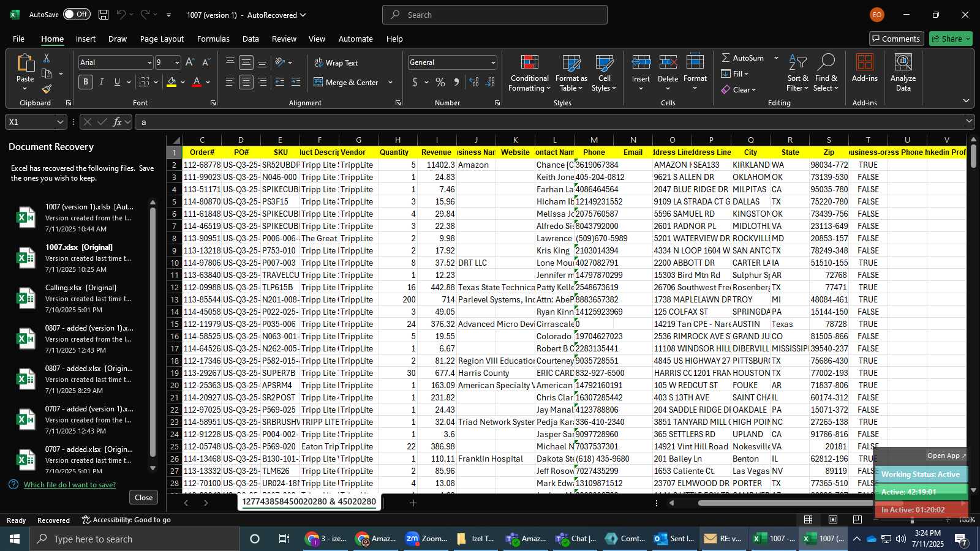Open the Orientation text angle icon

pyautogui.click(x=280, y=62)
